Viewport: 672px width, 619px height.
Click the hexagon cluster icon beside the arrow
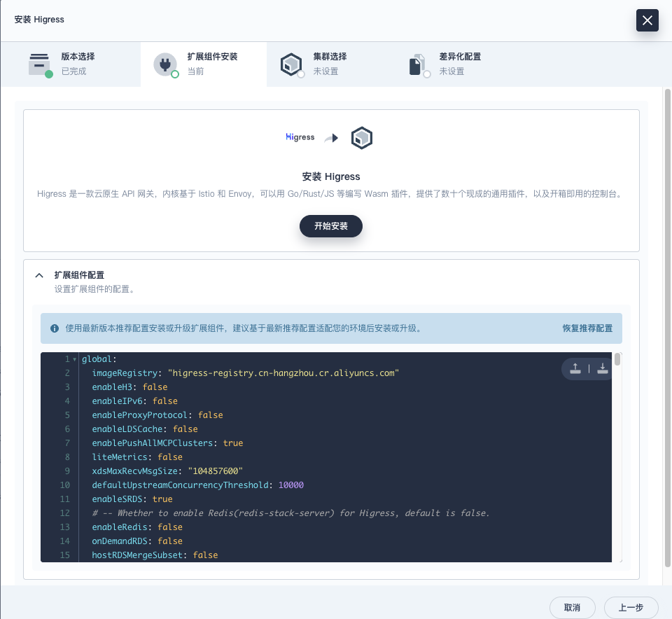point(361,138)
